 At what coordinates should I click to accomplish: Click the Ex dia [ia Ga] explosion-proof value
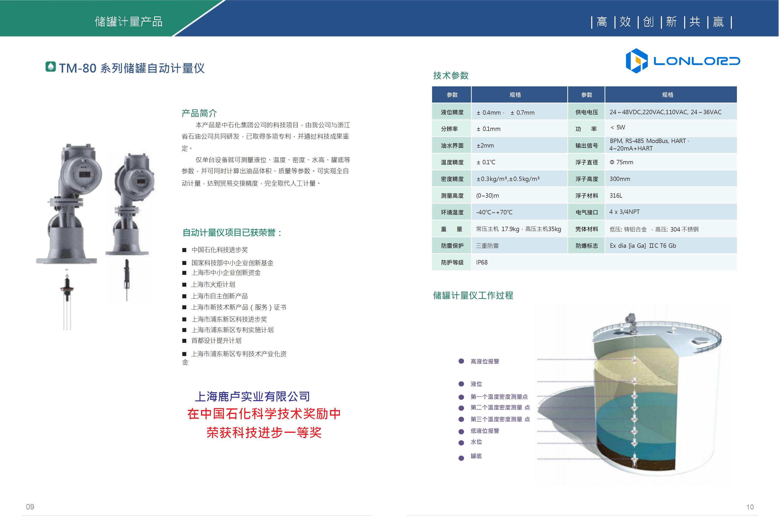(x=643, y=246)
